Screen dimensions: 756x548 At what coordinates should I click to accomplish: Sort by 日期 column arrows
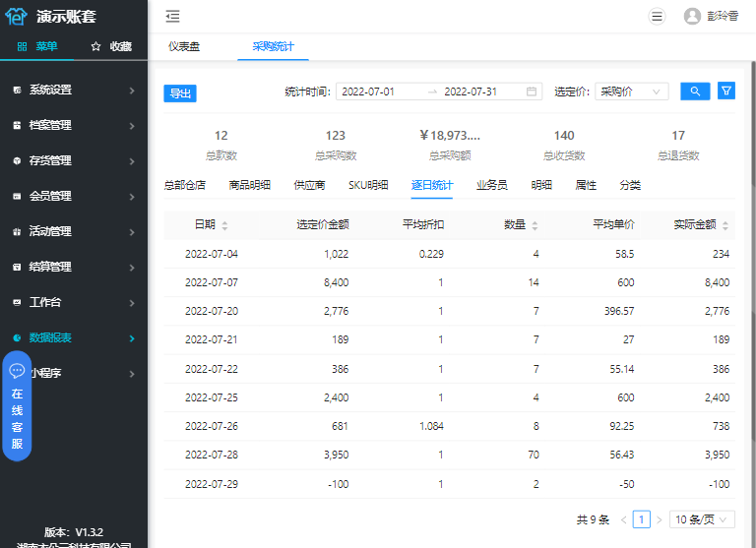click(224, 225)
